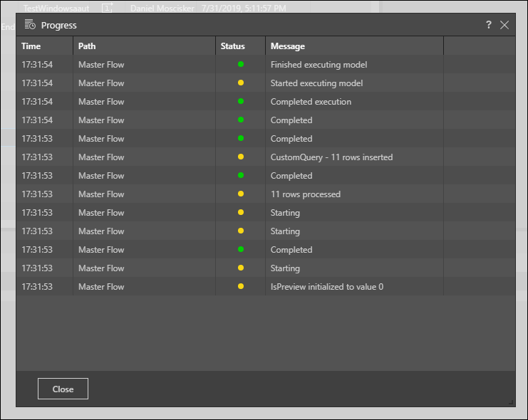Select the Started executing model row message

pos(316,83)
